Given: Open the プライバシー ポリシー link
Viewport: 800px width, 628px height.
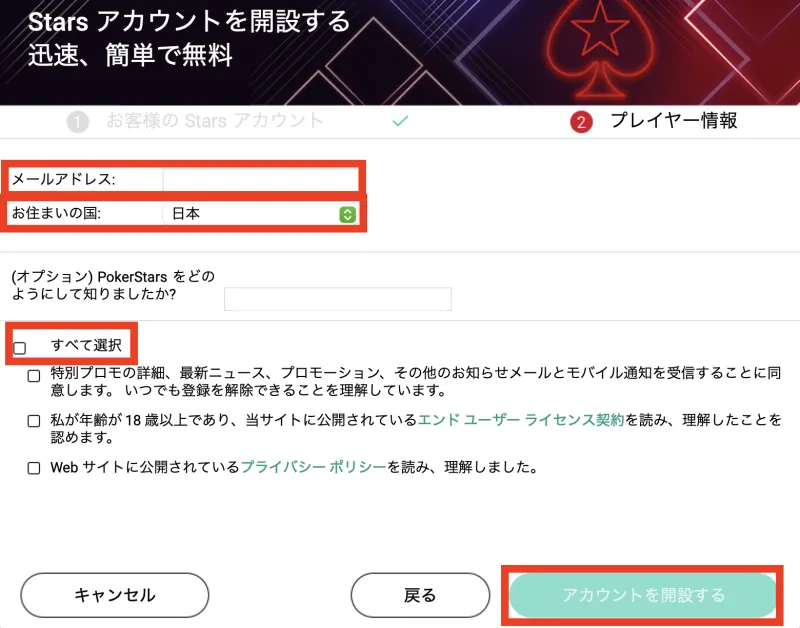Looking at the screenshot, I should point(313,467).
